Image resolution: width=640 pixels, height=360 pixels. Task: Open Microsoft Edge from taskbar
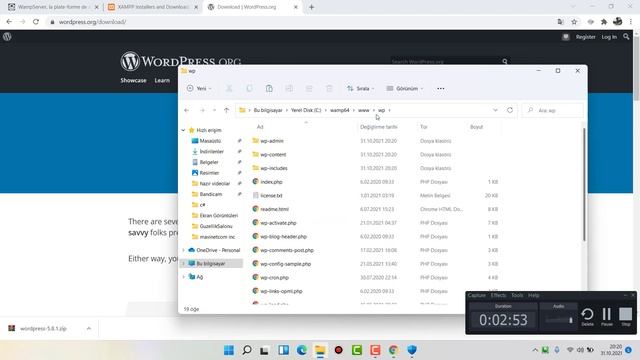coord(302,350)
